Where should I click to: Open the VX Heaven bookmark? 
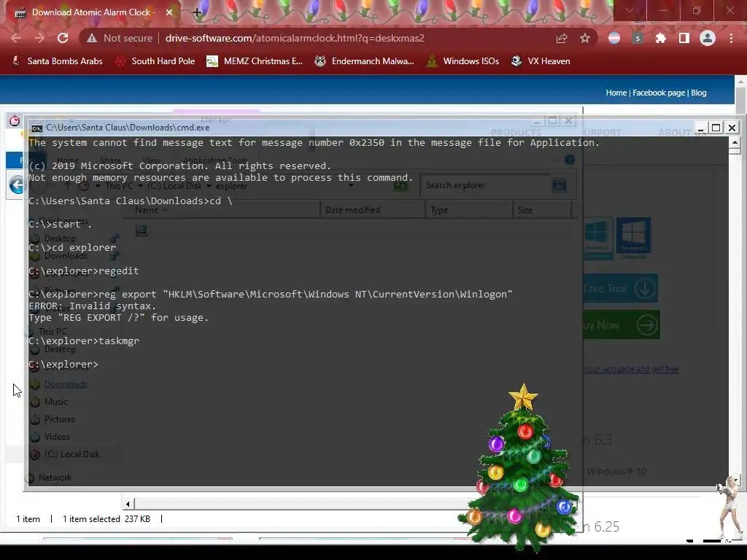541,61
